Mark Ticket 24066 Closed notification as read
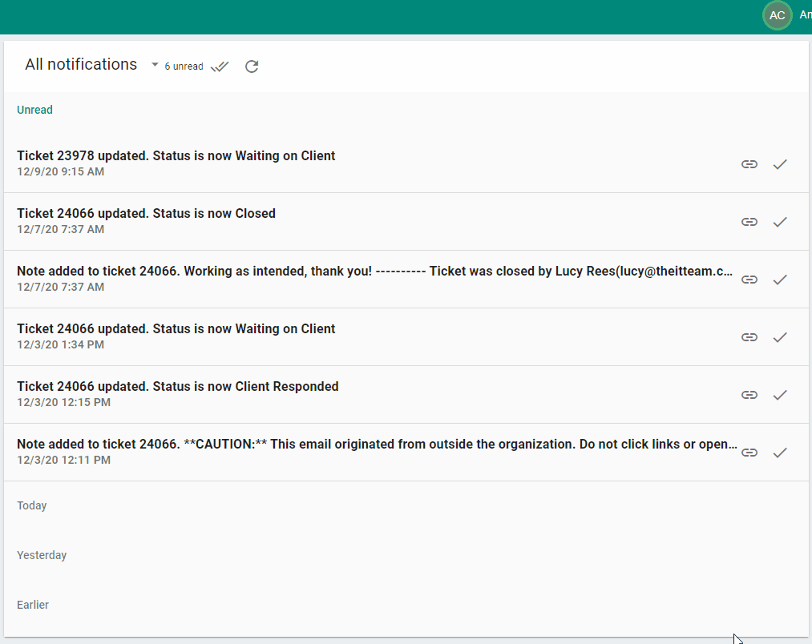812x644 pixels. click(780, 222)
